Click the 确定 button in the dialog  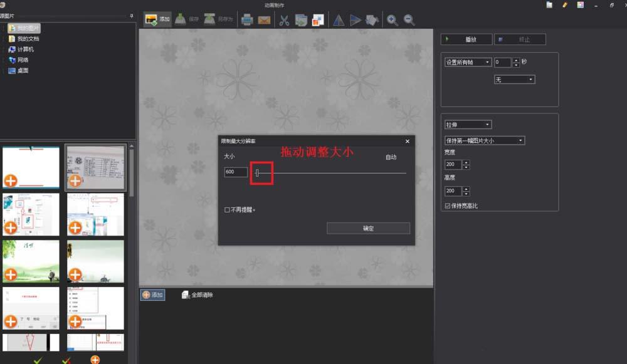pyautogui.click(x=368, y=228)
